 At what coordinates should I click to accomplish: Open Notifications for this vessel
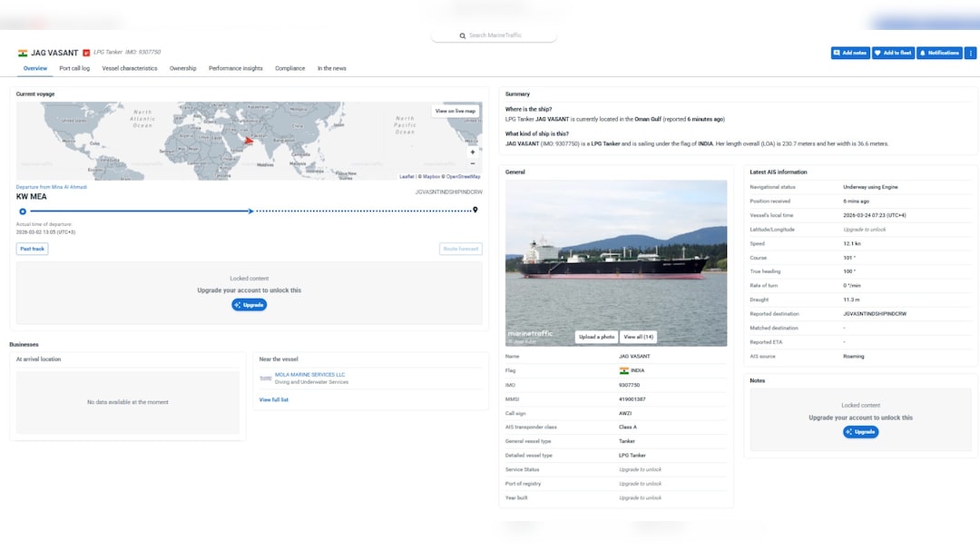(x=939, y=53)
